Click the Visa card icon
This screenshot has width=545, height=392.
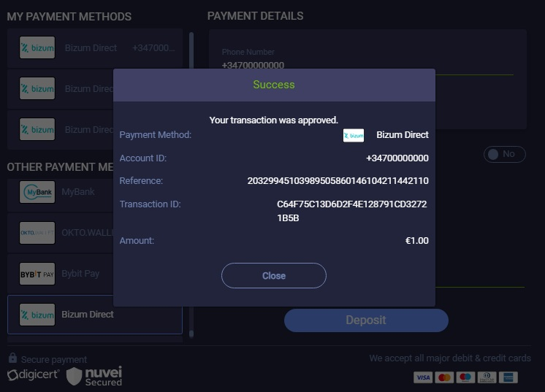[423, 377]
